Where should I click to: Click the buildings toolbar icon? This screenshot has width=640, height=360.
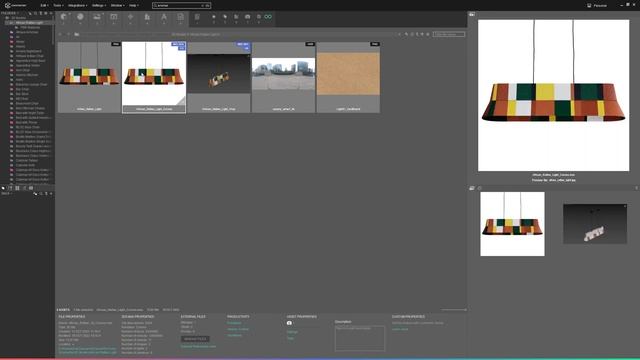tap(147, 17)
